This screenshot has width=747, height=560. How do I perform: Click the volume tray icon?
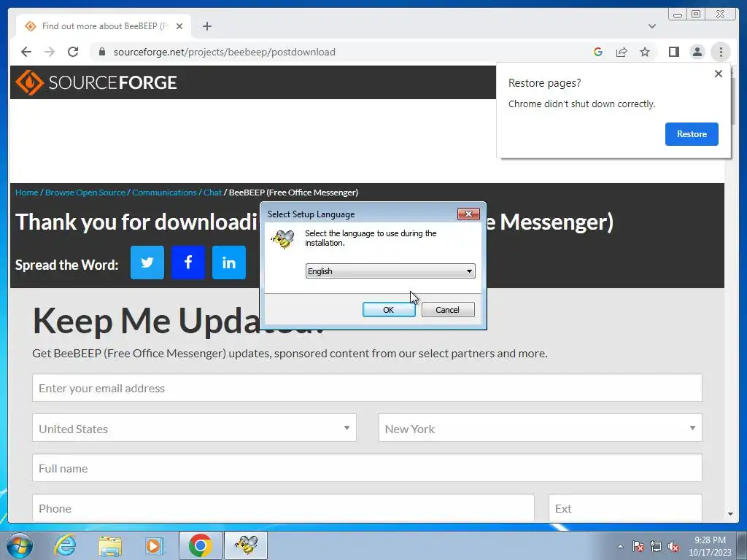tap(673, 546)
